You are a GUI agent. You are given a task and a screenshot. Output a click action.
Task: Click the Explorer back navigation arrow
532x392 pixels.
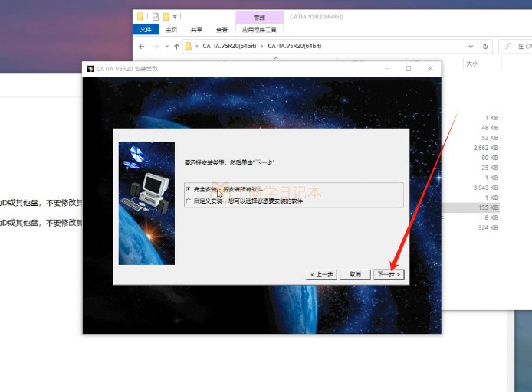click(140, 47)
